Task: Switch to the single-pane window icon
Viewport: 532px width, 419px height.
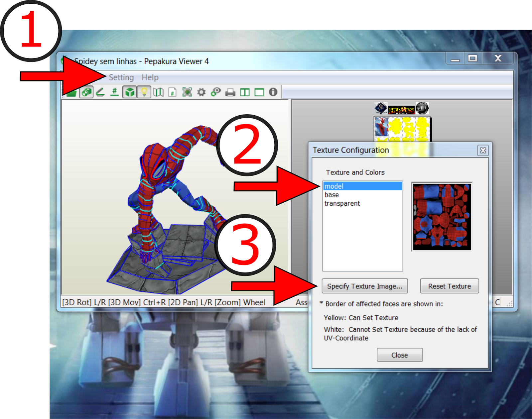Action: [259, 92]
